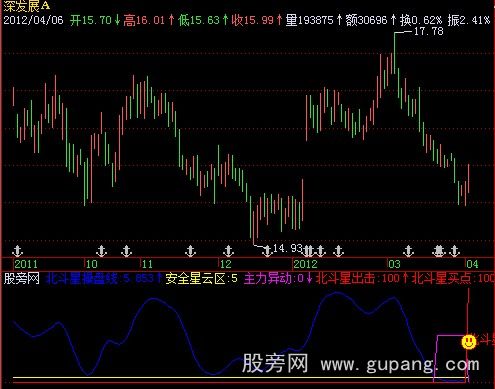495x389 pixels.
Task: Click the low price 低15.63
Action: (199, 20)
